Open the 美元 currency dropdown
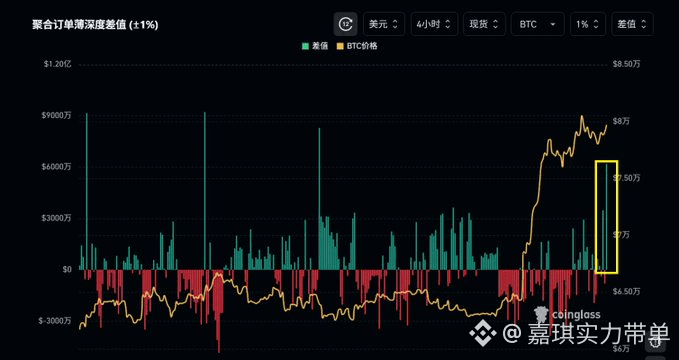The width and height of the screenshot is (679, 360). (x=384, y=24)
